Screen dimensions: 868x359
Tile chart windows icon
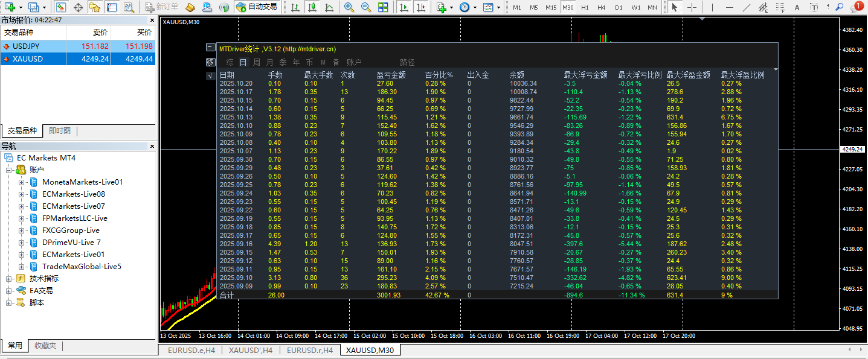(x=383, y=7)
